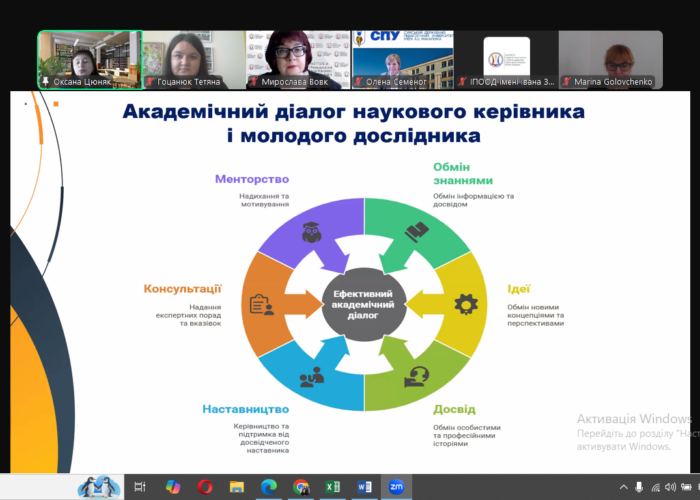700x500 pixels.
Task: Launch Word from the taskbar
Action: [364, 487]
